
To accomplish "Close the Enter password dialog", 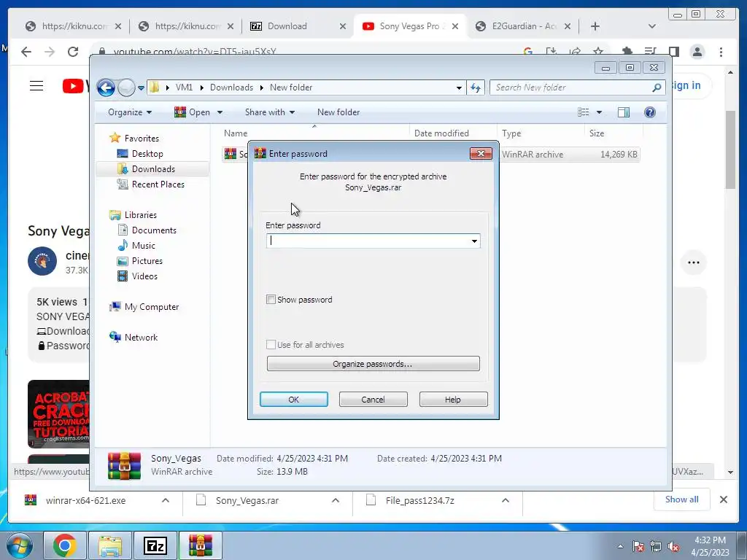I will pyautogui.click(x=481, y=153).
